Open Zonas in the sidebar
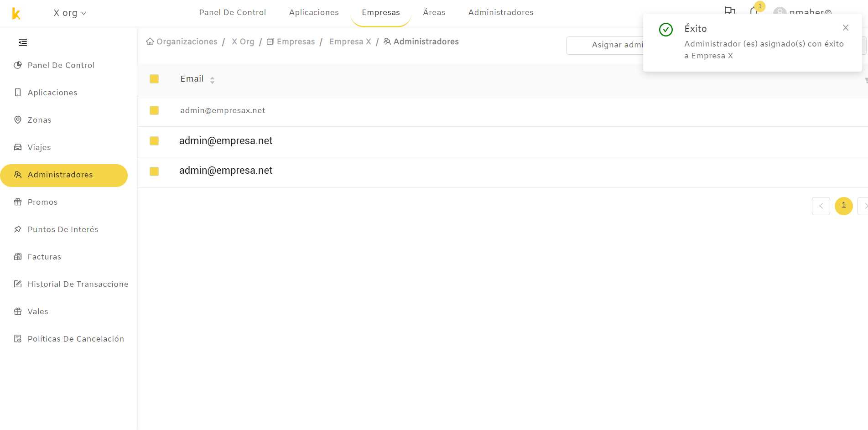868x430 pixels. [40, 120]
